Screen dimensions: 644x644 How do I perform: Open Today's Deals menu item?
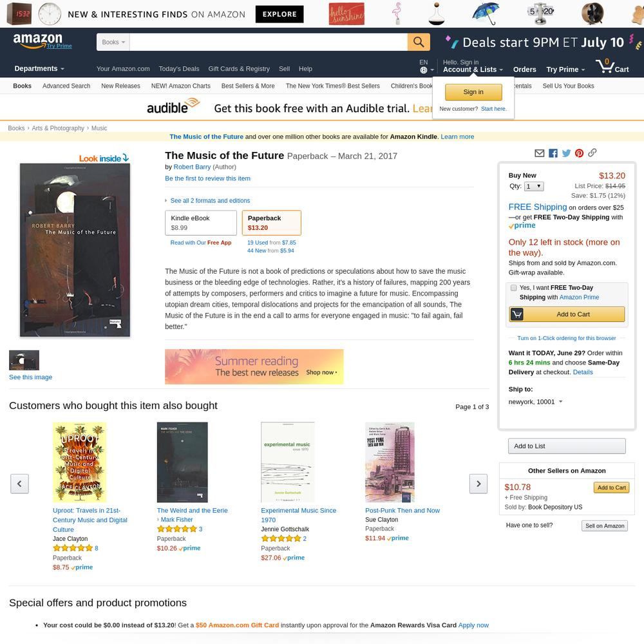tap(178, 69)
